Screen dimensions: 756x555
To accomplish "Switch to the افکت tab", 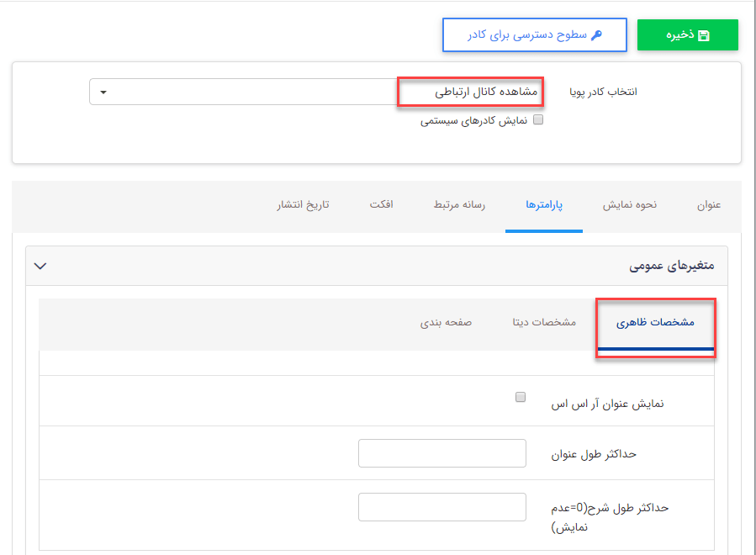I will point(381,204).
